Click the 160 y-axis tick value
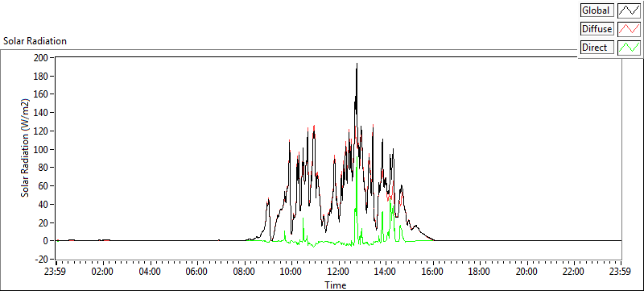The height and width of the screenshot is (291, 644). [42, 94]
